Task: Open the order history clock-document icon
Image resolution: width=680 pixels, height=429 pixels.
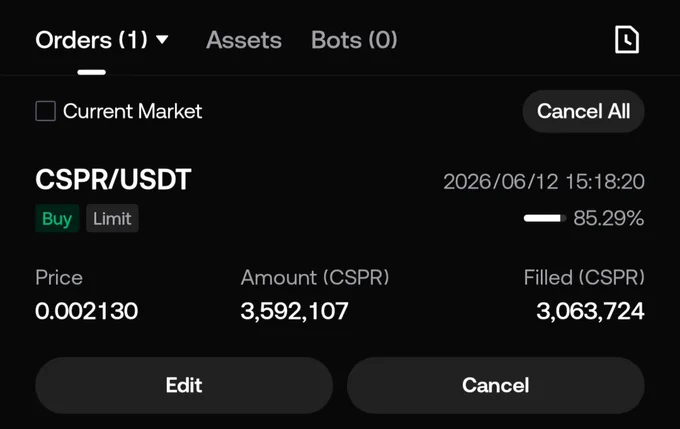Action: pos(627,40)
